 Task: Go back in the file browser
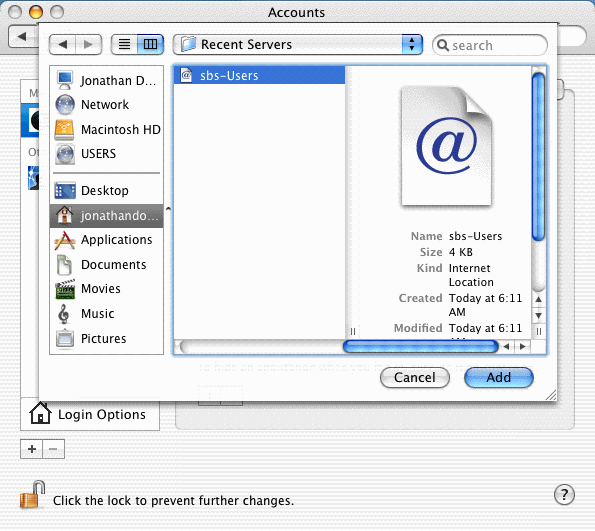(63, 44)
